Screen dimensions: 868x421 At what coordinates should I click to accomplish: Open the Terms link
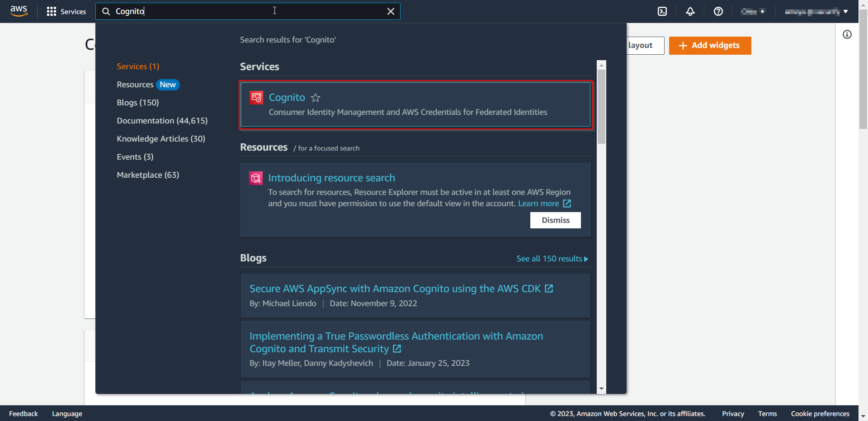767,414
